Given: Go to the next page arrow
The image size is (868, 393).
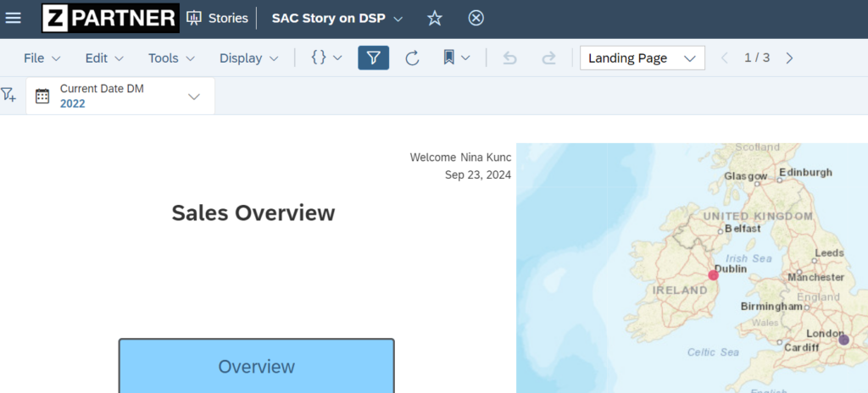Looking at the screenshot, I should (x=789, y=58).
